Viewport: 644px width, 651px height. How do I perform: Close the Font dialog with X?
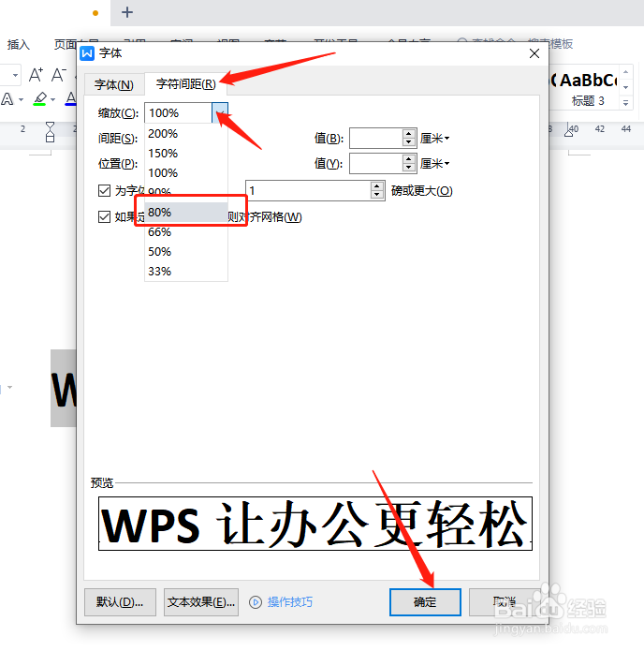534,53
